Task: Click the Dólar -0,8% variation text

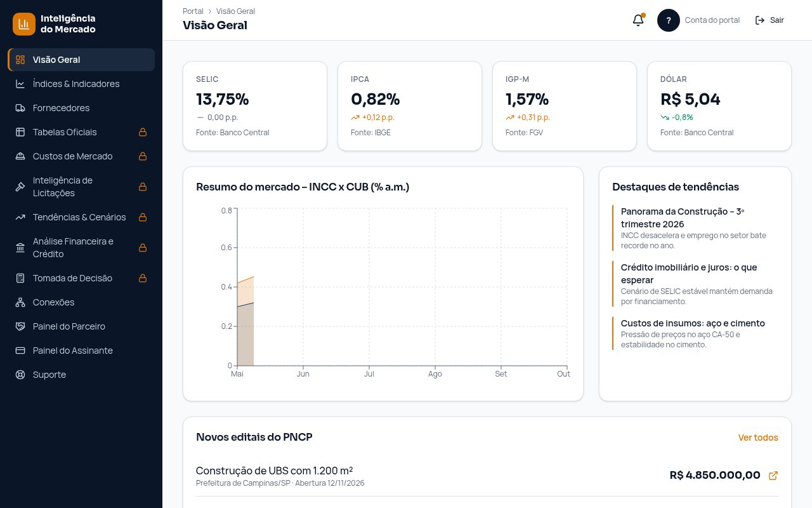Action: 683,117
